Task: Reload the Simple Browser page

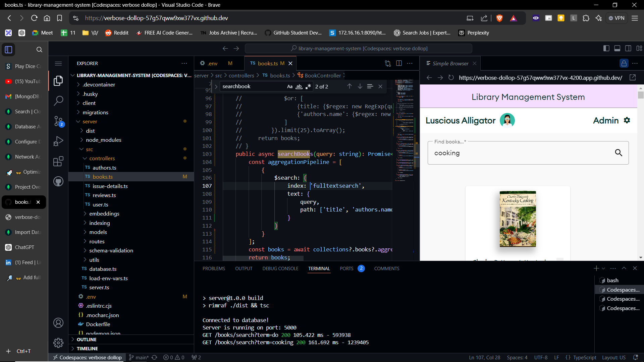Action: (x=451, y=78)
